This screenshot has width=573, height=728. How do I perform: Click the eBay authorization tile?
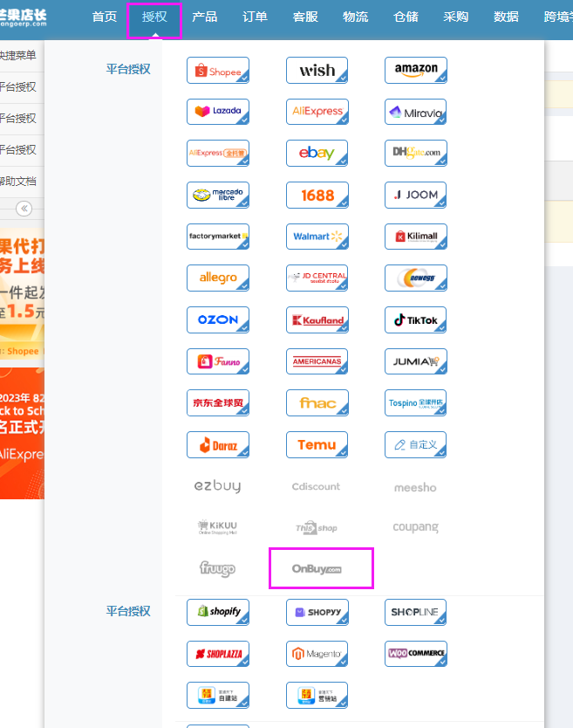click(x=317, y=154)
